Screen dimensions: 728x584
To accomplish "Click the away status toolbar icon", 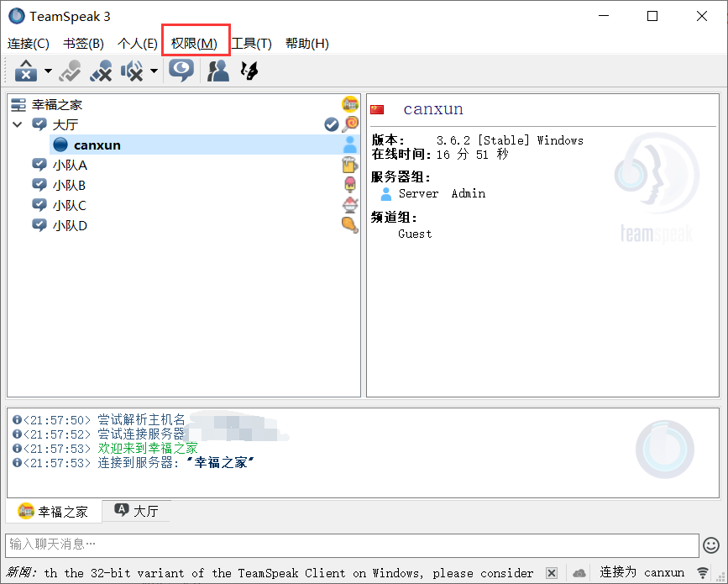I will coord(26,71).
